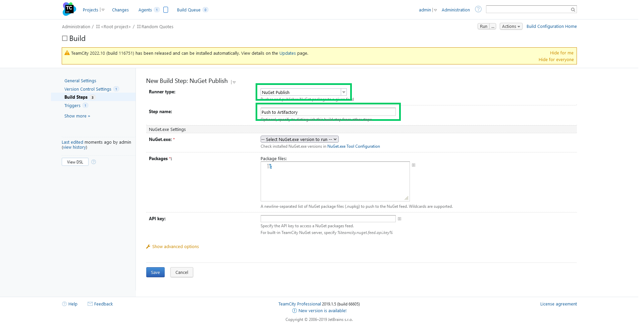Click help icon next to View DSL
644x334 pixels.
tap(94, 162)
